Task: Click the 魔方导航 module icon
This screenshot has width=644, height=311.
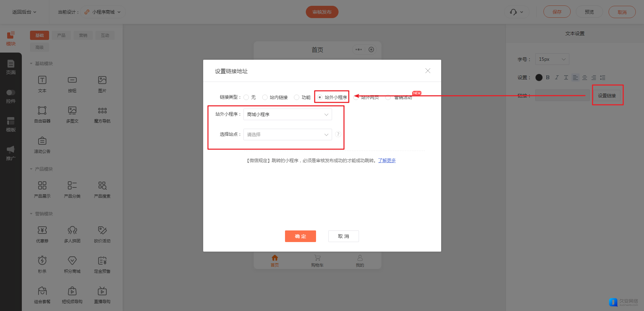Action: [x=102, y=111]
